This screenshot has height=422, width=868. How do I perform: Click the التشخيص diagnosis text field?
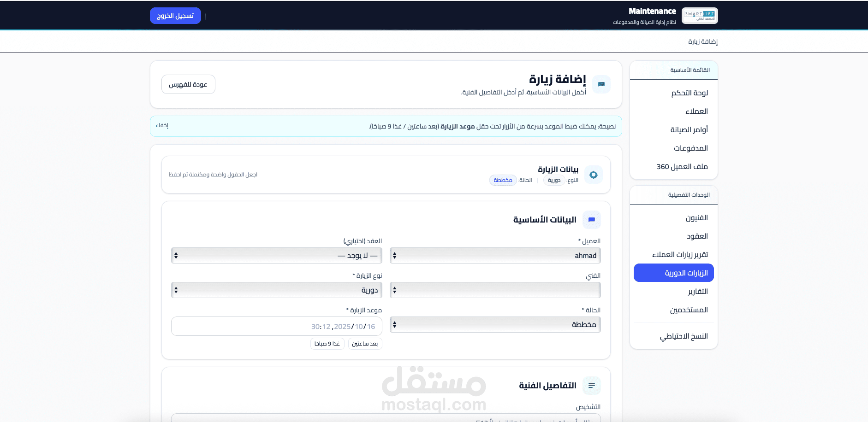386,418
